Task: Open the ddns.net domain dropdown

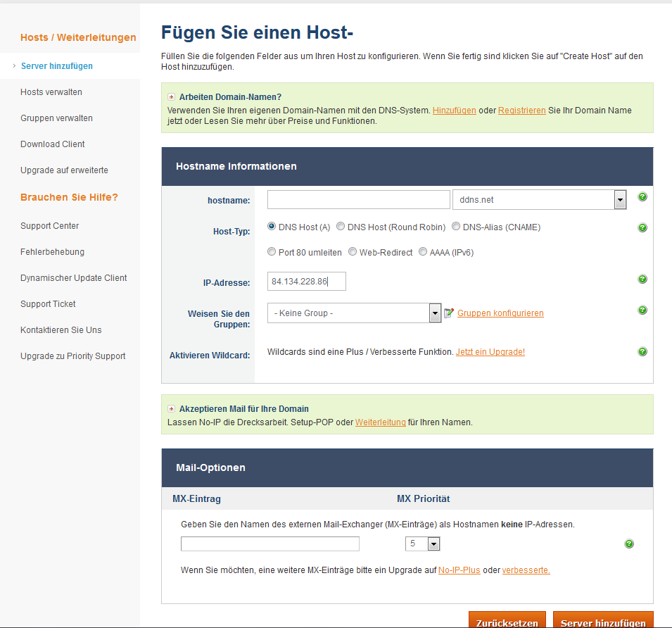Action: pyautogui.click(x=620, y=200)
